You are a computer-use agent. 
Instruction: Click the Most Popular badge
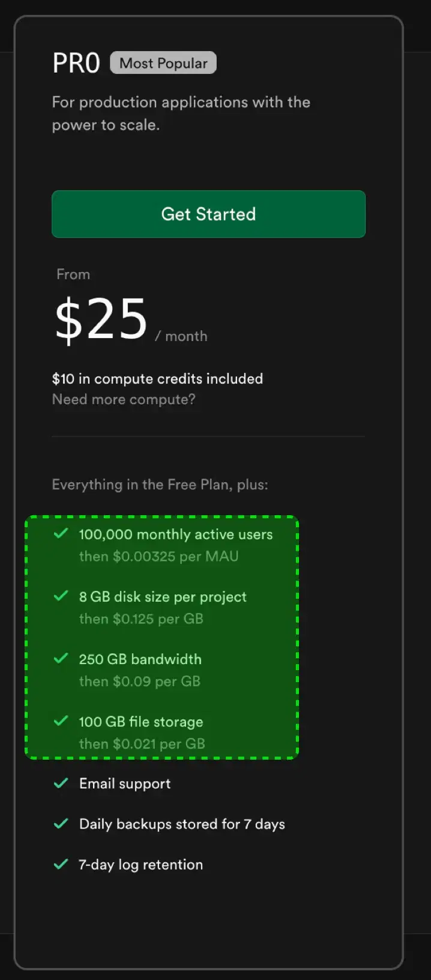tap(163, 63)
